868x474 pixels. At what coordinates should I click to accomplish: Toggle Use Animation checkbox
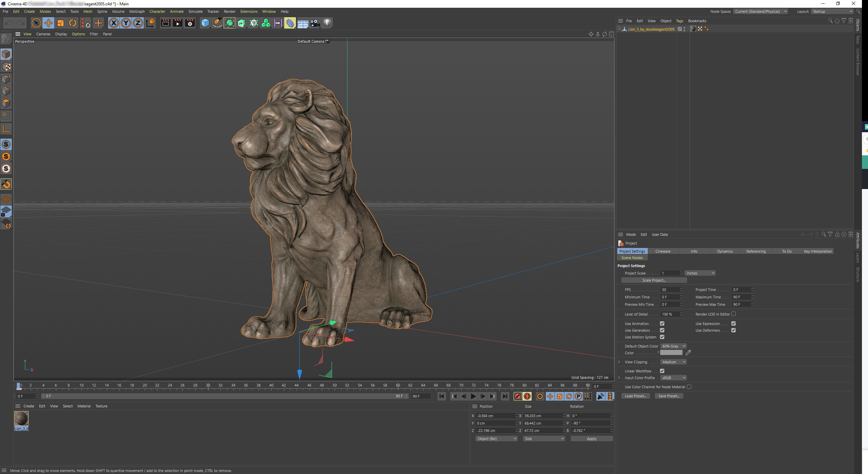click(662, 324)
